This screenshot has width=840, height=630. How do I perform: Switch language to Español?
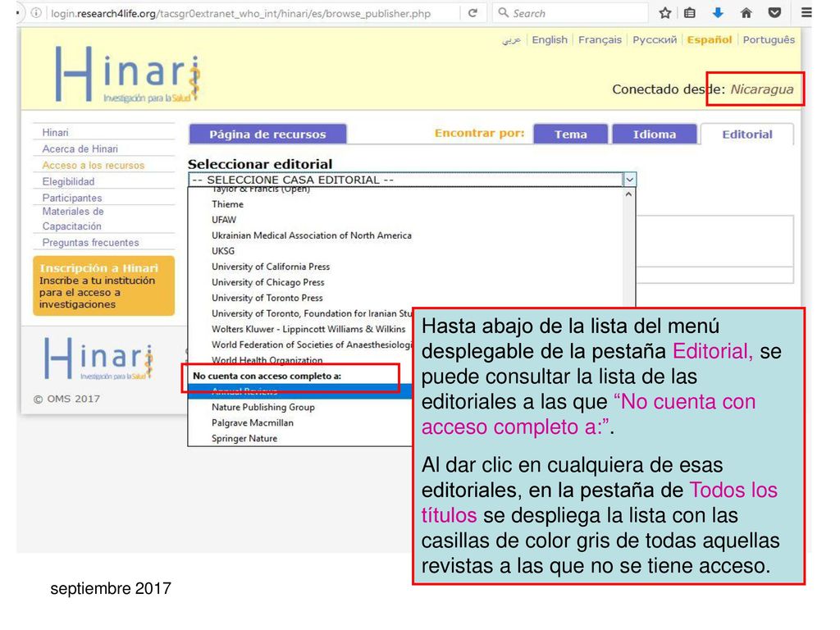[710, 39]
